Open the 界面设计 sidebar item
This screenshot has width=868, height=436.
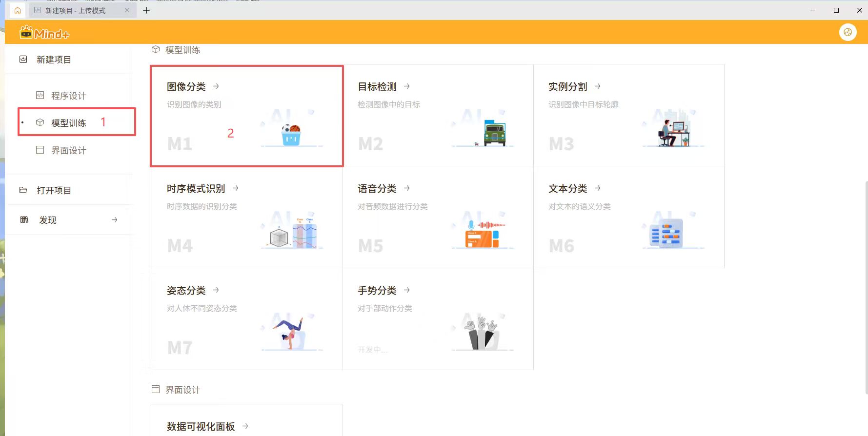(69, 150)
